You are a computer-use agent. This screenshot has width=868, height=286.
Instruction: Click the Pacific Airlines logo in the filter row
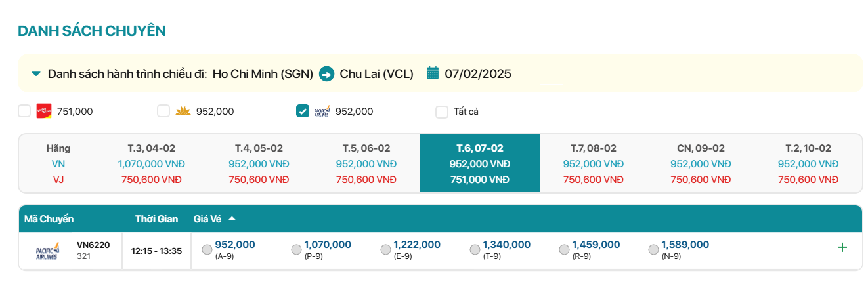click(x=322, y=111)
